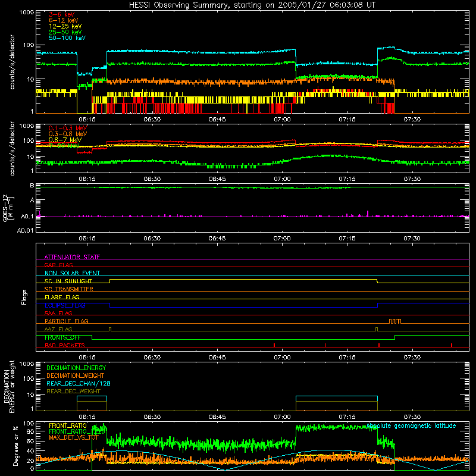Click the BAD_PACKETS red marker near 07:39
The width and height of the screenshot is (476, 476).
452,345
